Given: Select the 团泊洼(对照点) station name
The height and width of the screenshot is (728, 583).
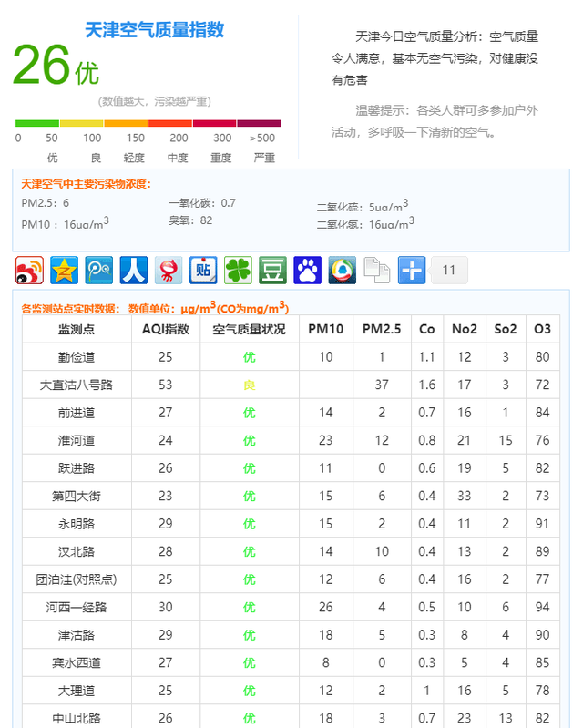Looking at the screenshot, I should pyautogui.click(x=77, y=579).
